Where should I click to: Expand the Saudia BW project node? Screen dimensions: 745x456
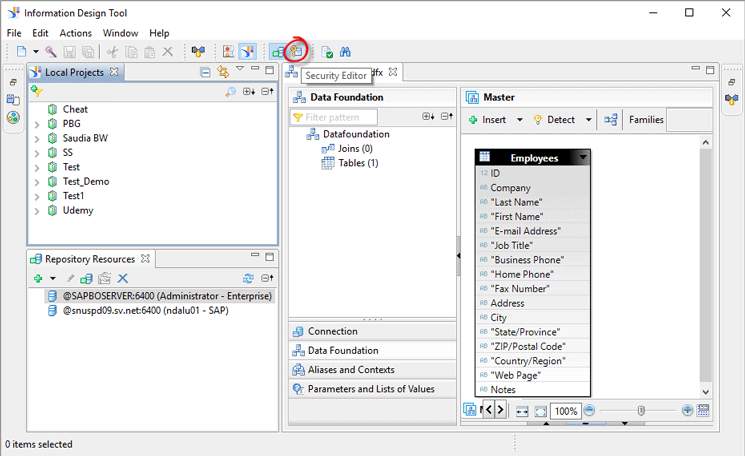tap(37, 139)
